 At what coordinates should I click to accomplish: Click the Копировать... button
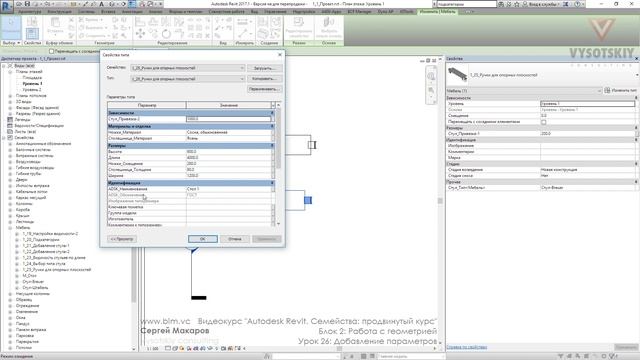pos(264,79)
